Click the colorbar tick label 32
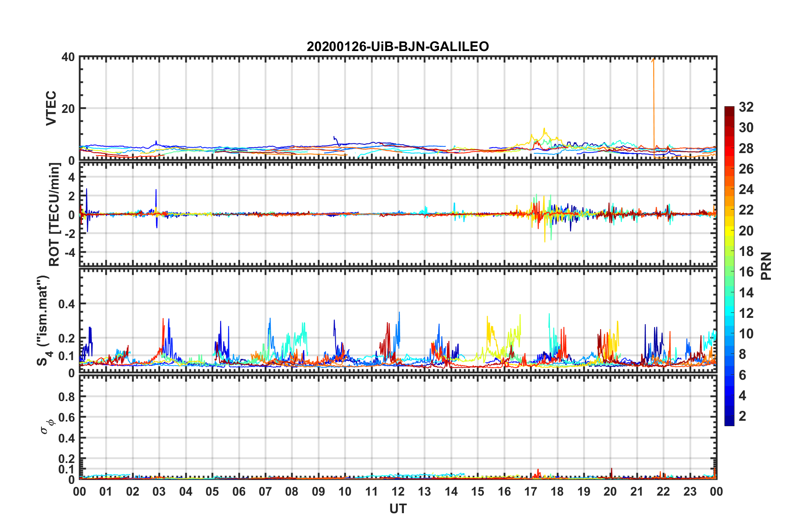 (746, 107)
